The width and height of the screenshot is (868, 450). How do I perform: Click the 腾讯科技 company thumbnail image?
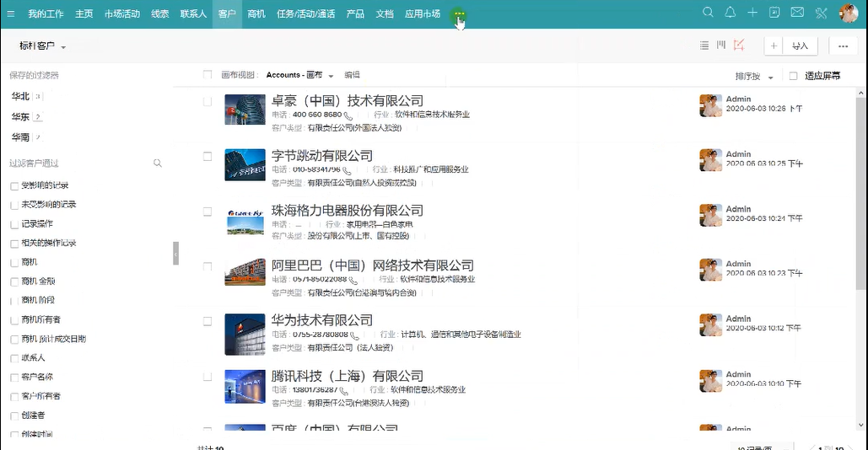[245, 386]
